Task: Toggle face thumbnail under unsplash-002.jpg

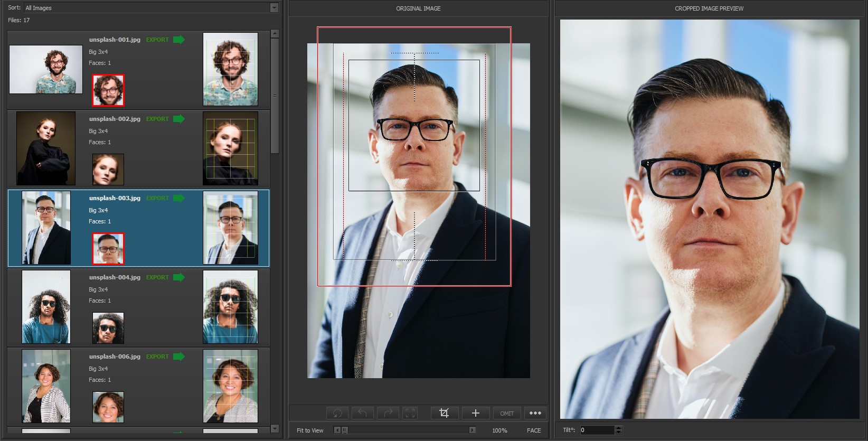Action: pyautogui.click(x=108, y=170)
